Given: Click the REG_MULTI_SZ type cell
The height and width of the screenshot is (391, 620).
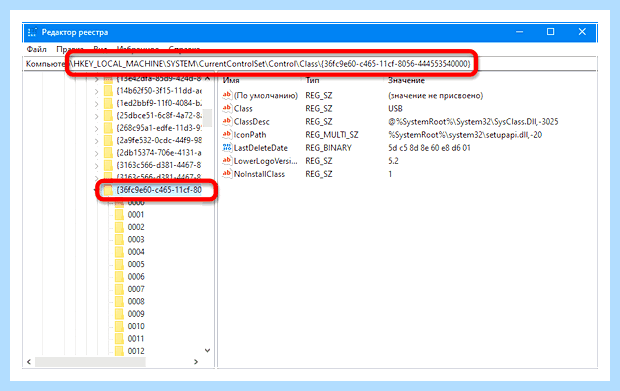Looking at the screenshot, I should [x=332, y=135].
